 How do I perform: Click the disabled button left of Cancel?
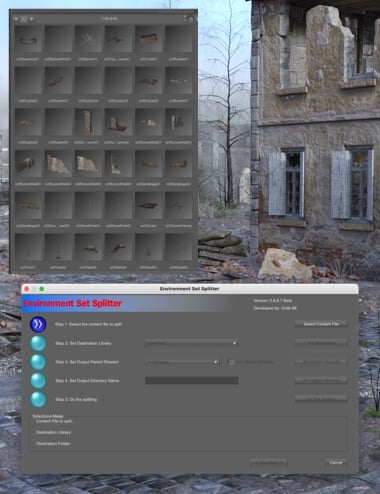point(269,462)
